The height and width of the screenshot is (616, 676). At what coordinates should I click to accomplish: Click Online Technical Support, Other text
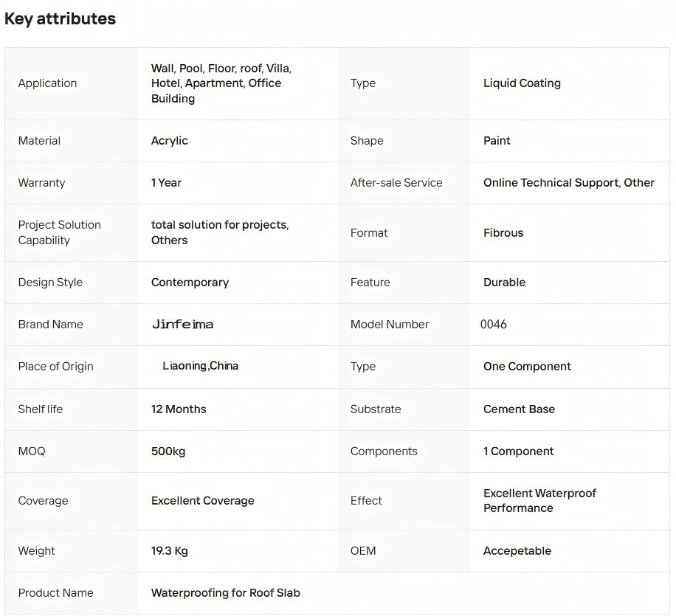coord(568,183)
